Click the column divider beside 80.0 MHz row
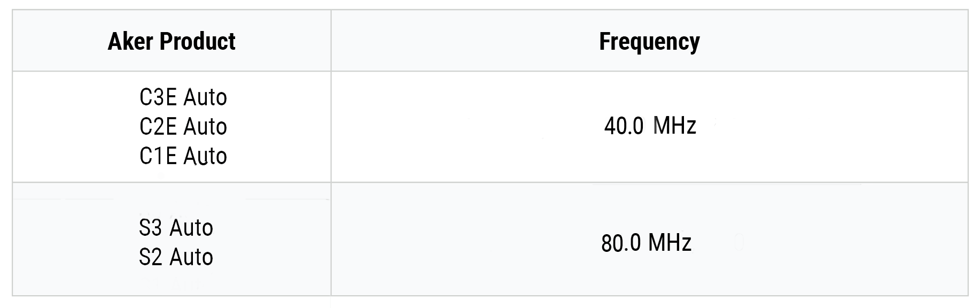Image resolution: width=980 pixels, height=308 pixels. [331, 239]
